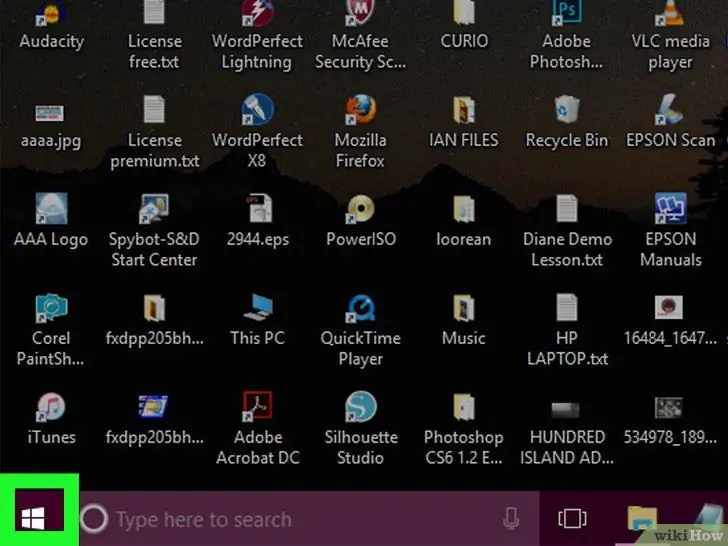The width and height of the screenshot is (728, 546).
Task: Select the 16484_1647 image thumbnail
Action: point(669,307)
